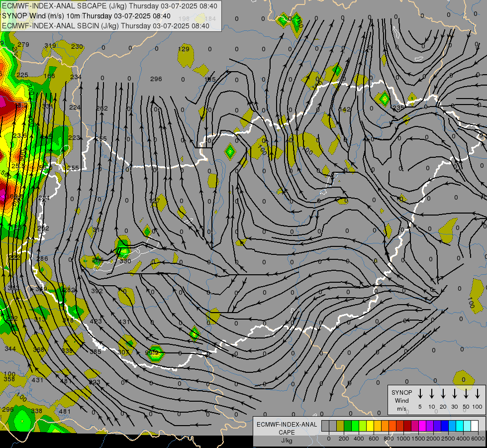This screenshot has height=448, width=487.
Task: Click the '318' CAPE value on the map
Action: coord(68,320)
